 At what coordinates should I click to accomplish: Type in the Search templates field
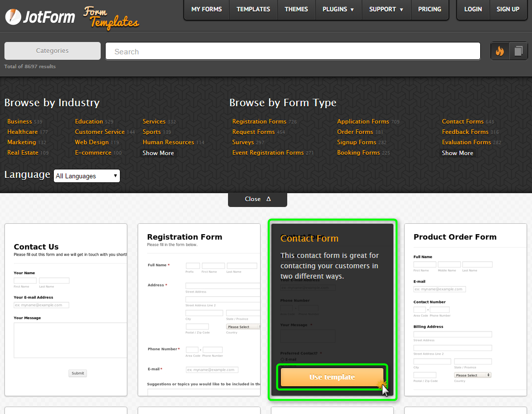point(292,51)
